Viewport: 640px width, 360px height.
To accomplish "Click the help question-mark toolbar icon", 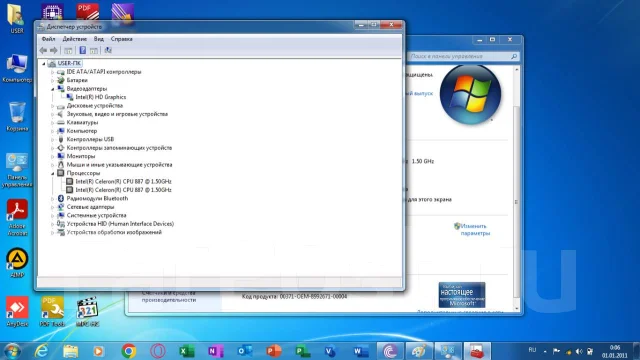I will click(82, 50).
